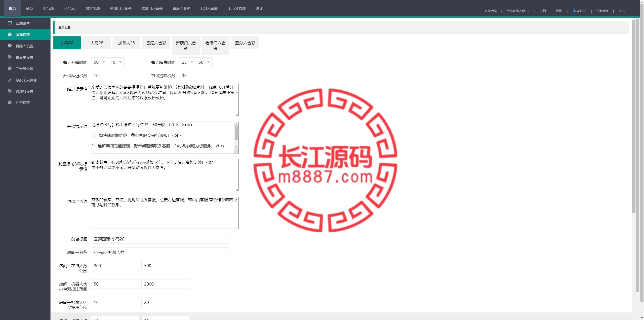Image resolution: width=644 pixels, height=320 pixels.
Task: Switch to the 加拿大28 settings tab
Action: point(127,43)
